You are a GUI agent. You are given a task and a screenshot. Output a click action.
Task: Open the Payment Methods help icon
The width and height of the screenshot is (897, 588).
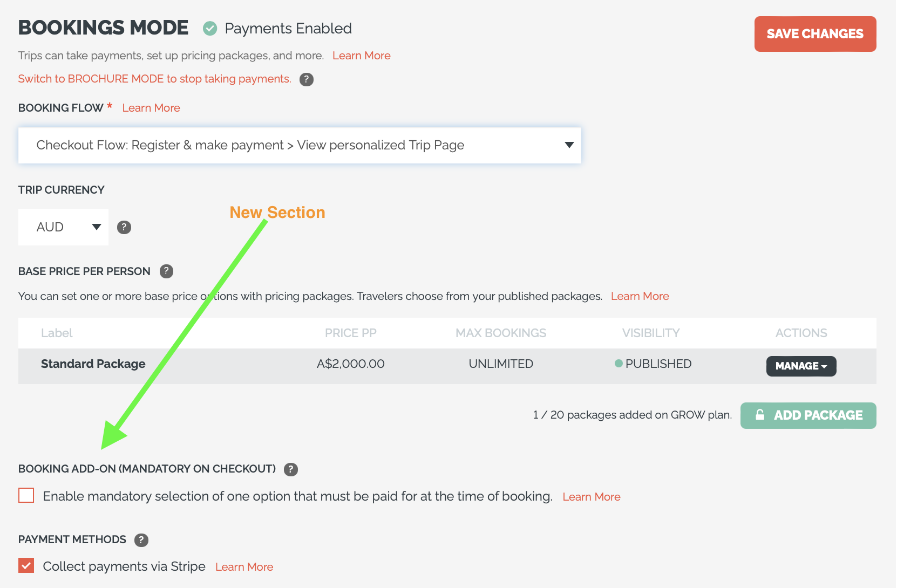pos(141,539)
